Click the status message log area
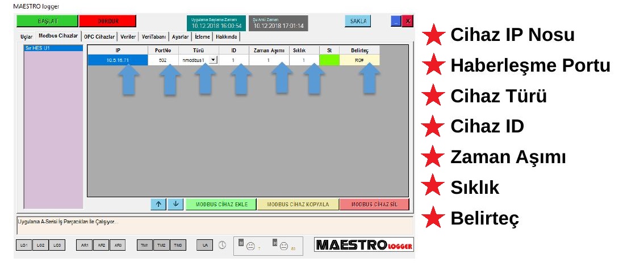The height and width of the screenshot is (270, 644). (215, 225)
